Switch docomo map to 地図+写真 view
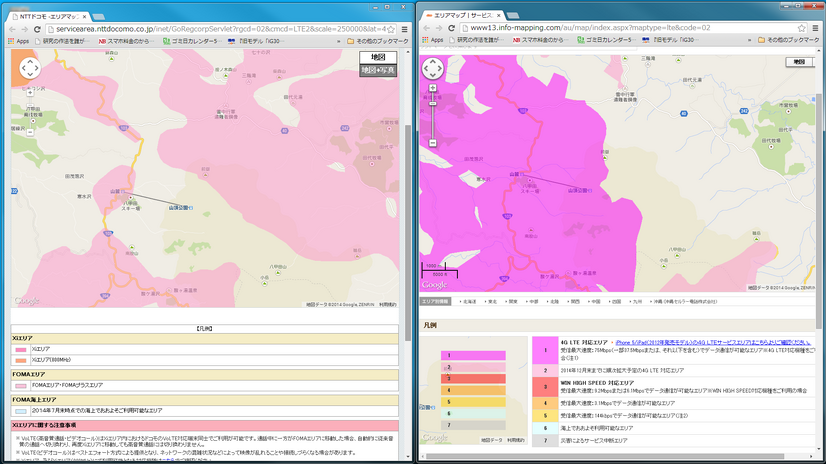Screen dimensions: 826x464 click(378, 70)
